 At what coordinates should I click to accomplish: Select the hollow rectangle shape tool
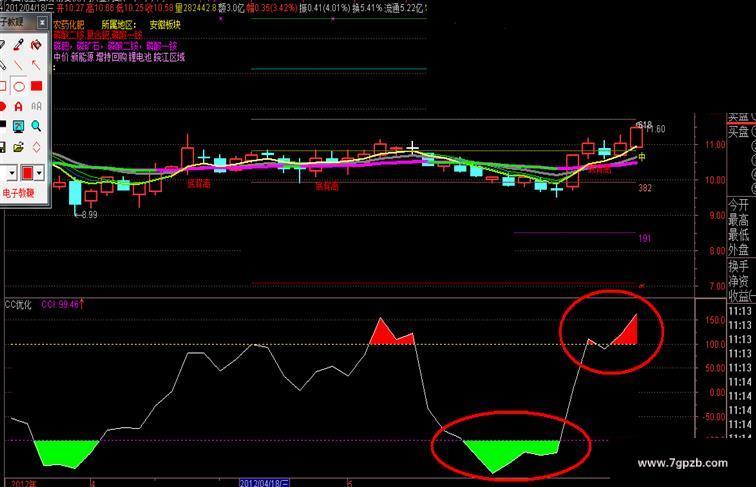point(2,86)
